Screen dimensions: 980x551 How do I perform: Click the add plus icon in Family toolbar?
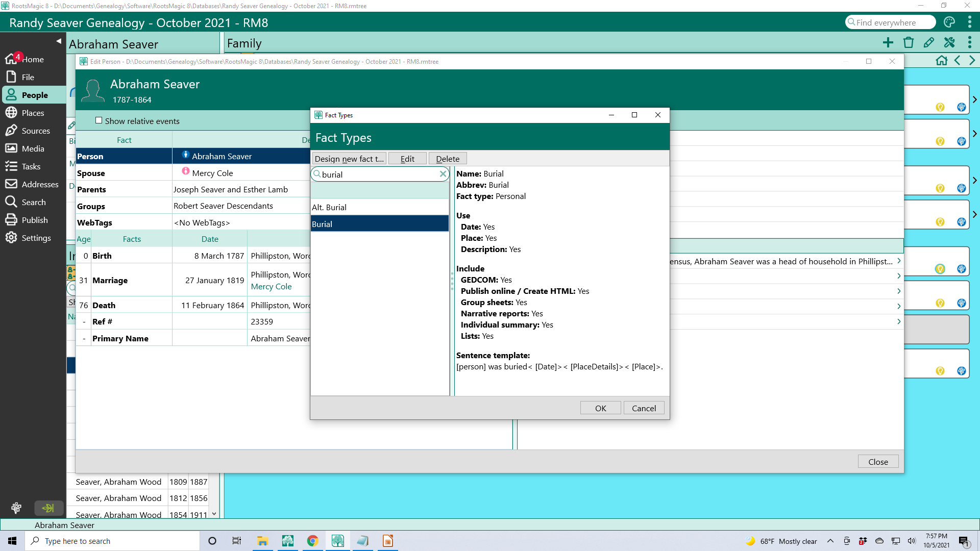888,43
